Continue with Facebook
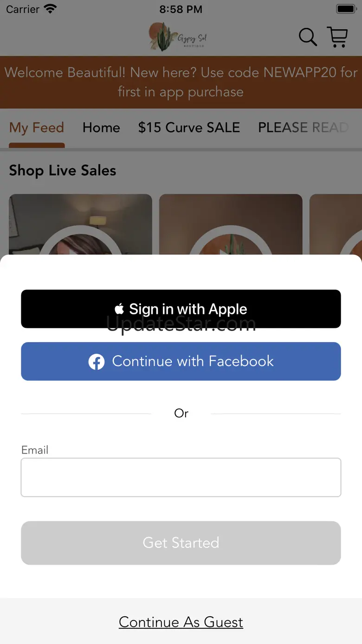 pyautogui.click(x=181, y=361)
